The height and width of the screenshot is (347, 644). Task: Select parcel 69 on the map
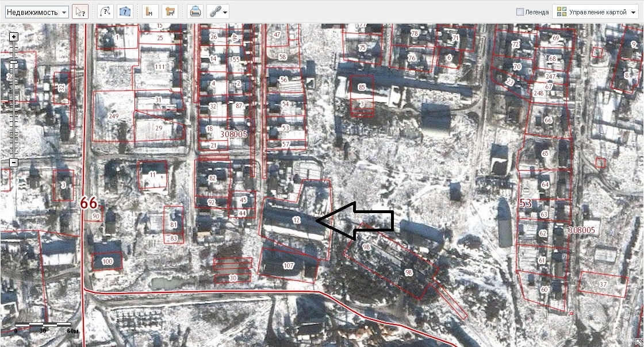(x=555, y=38)
